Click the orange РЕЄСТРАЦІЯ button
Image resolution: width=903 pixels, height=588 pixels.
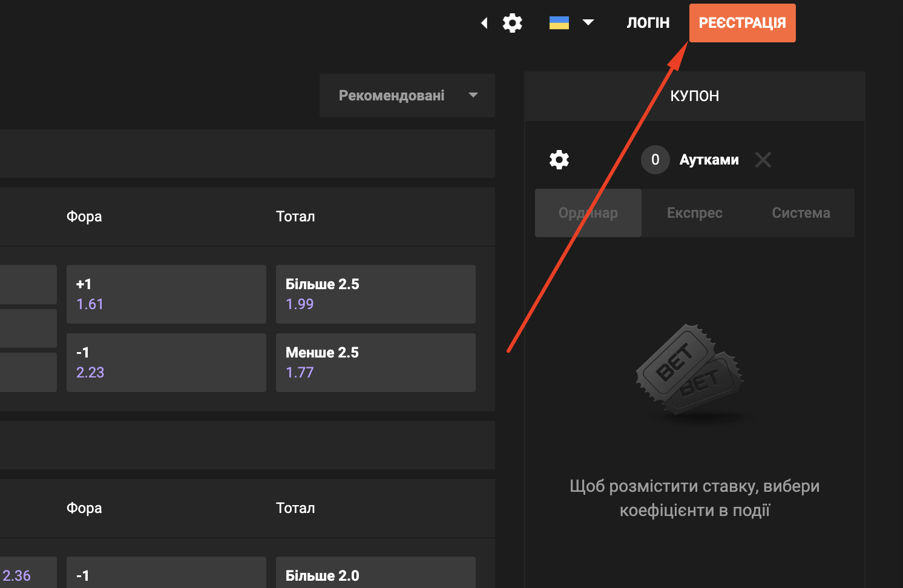742,23
